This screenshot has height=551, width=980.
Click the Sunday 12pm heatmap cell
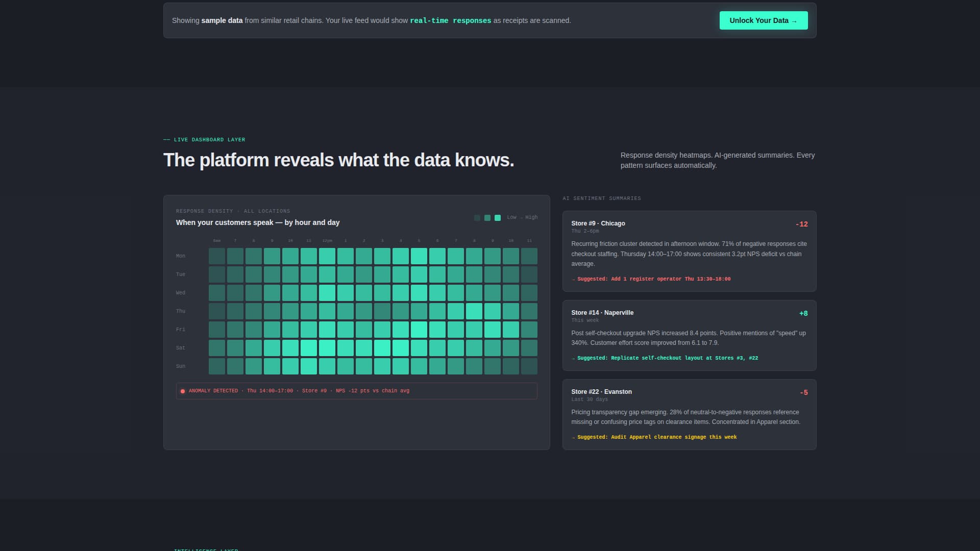point(327,366)
